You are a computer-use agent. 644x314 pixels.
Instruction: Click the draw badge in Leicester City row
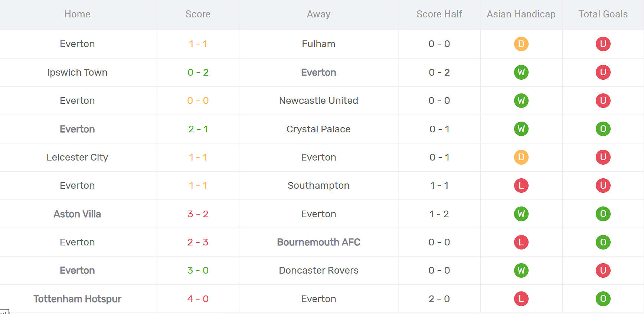521,157
